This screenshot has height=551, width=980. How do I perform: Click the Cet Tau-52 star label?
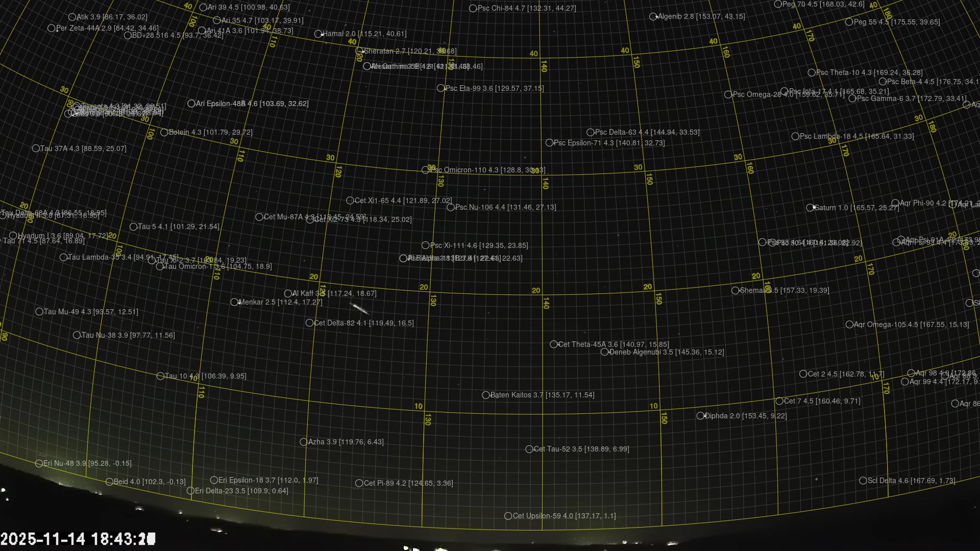581,449
